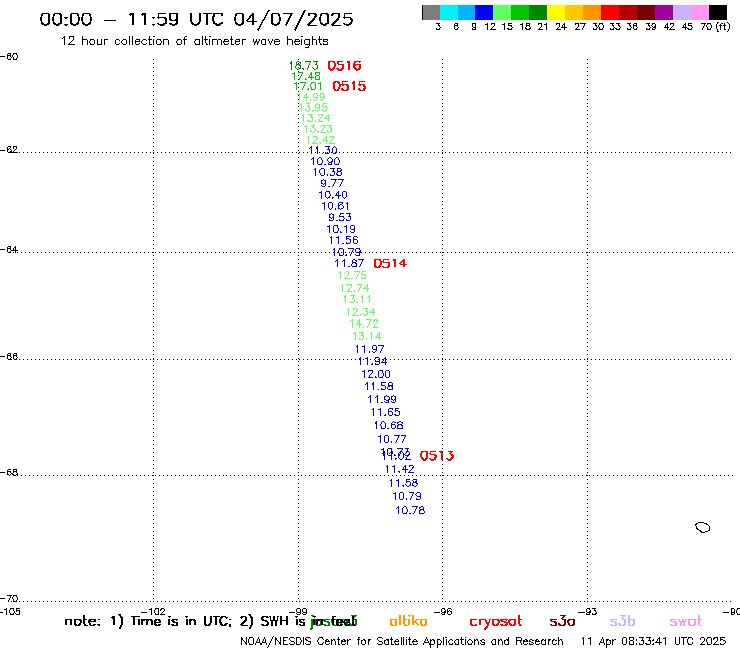Click the 11.56 wave value

(344, 240)
